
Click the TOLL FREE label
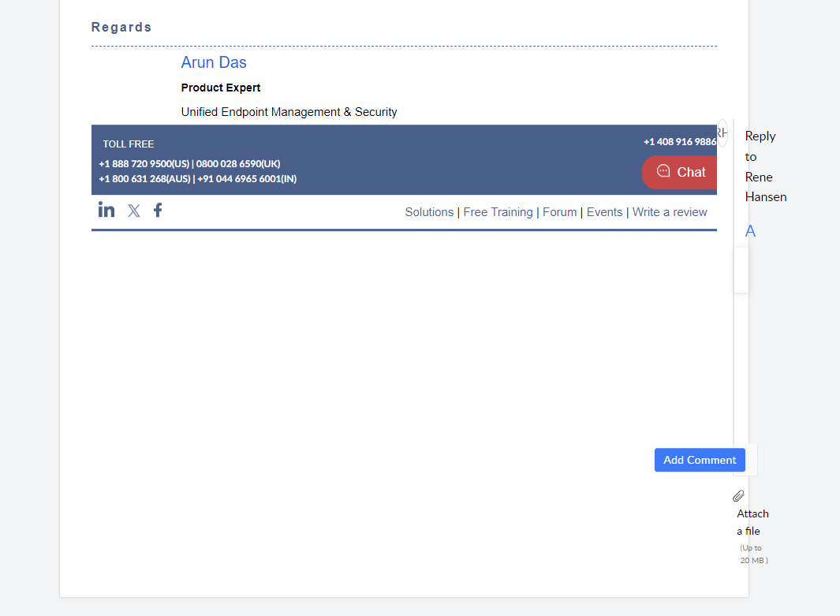tap(129, 144)
